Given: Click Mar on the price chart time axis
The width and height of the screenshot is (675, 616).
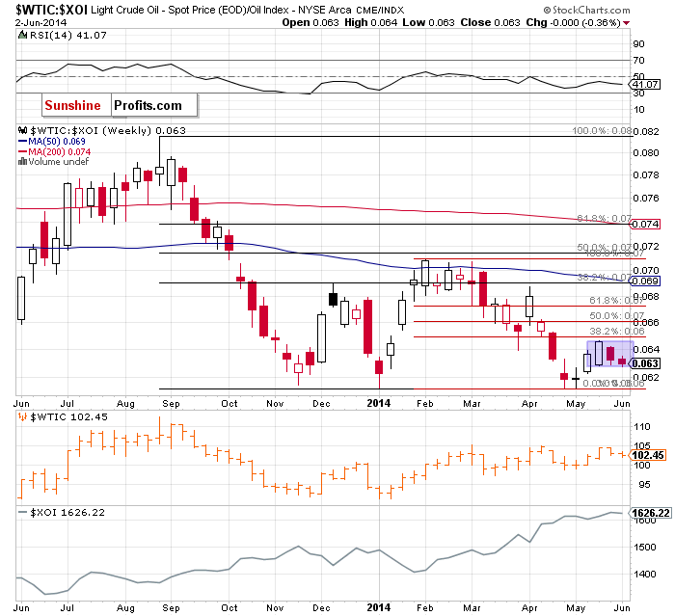Looking at the screenshot, I should 472,404.
